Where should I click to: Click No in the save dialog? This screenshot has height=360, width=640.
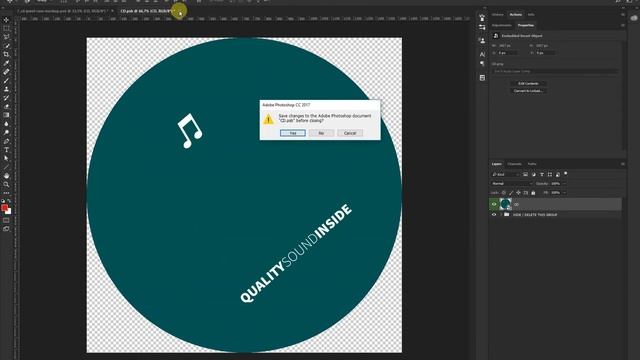[x=321, y=133]
